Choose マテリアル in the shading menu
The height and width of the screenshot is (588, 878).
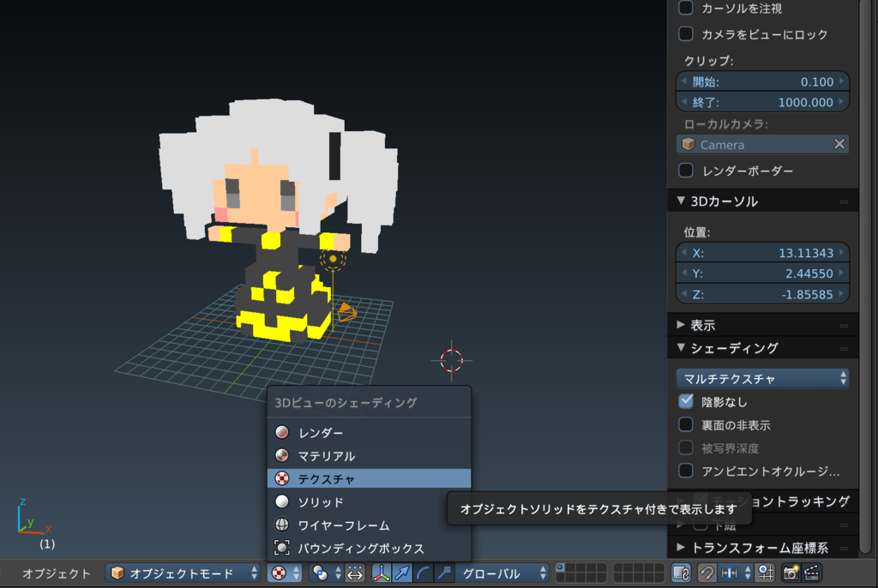pos(369,456)
